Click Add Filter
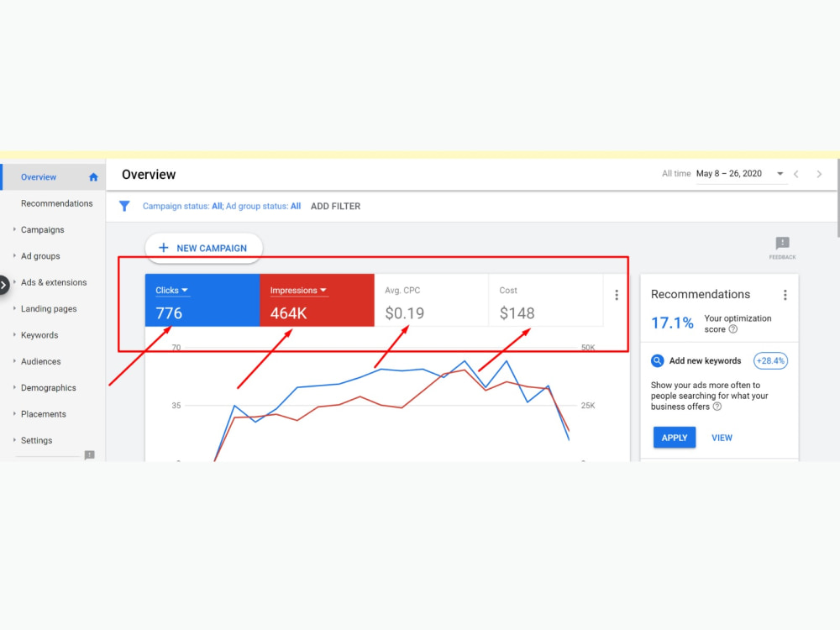Image resolution: width=840 pixels, height=630 pixels. 335,207
